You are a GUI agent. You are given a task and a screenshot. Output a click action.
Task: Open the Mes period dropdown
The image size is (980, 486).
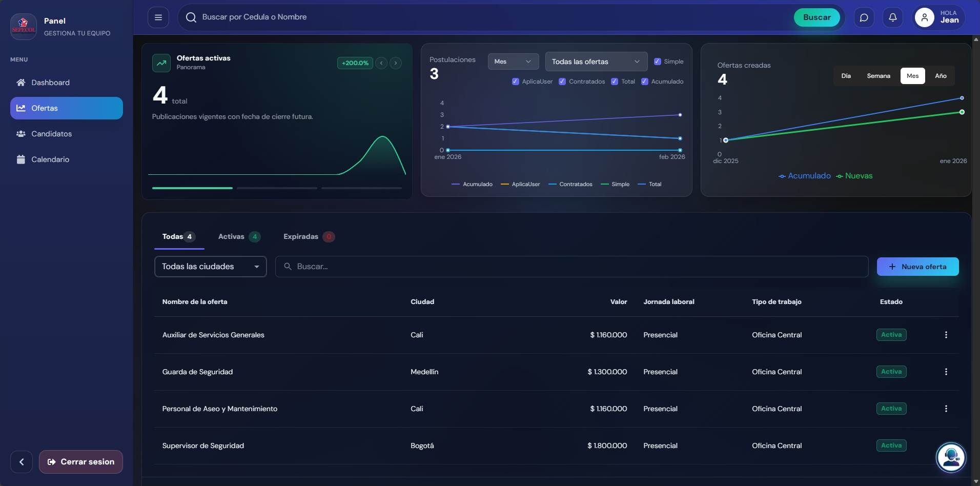coord(513,61)
